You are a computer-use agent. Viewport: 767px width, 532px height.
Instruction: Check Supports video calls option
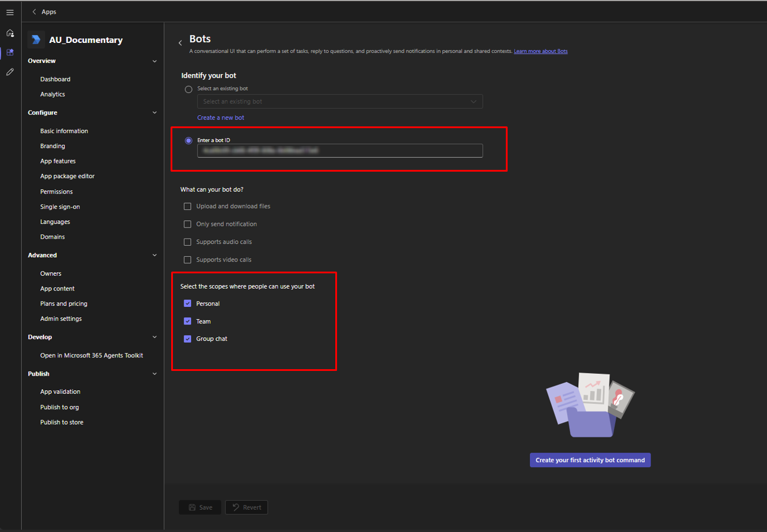[188, 259]
